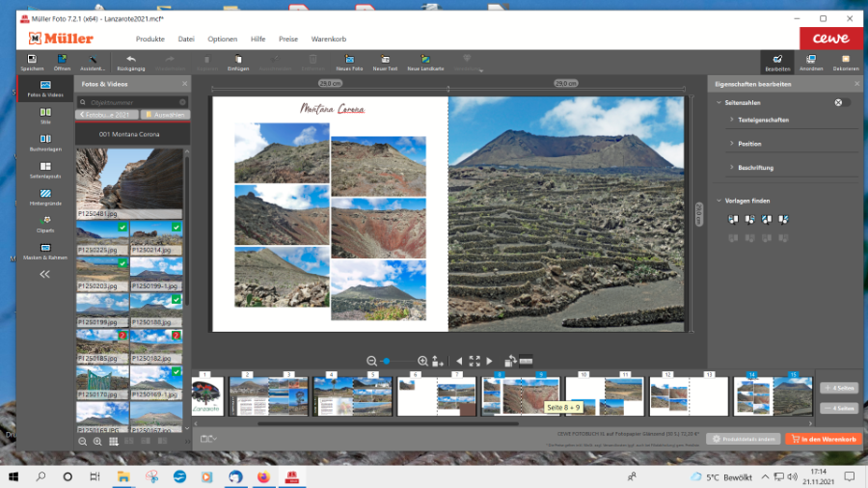
Task: Select the Hintergründe sidebar icon
Action: point(45,195)
